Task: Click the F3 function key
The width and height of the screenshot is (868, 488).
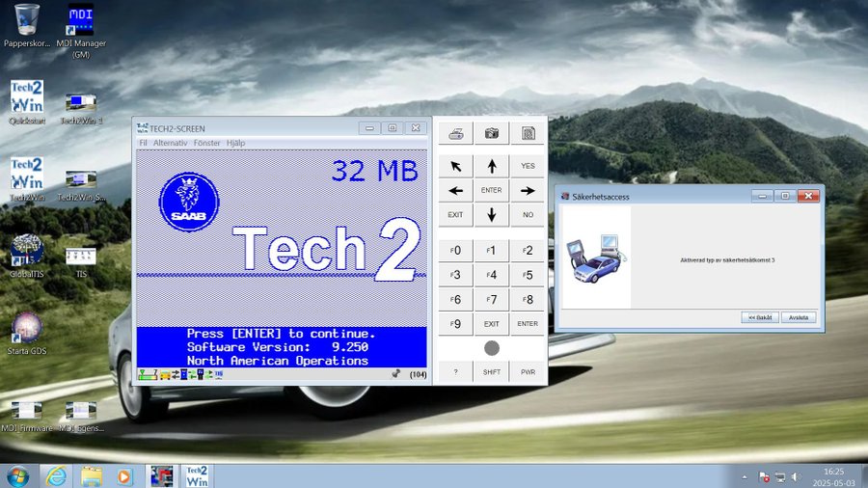Action: pos(455,275)
